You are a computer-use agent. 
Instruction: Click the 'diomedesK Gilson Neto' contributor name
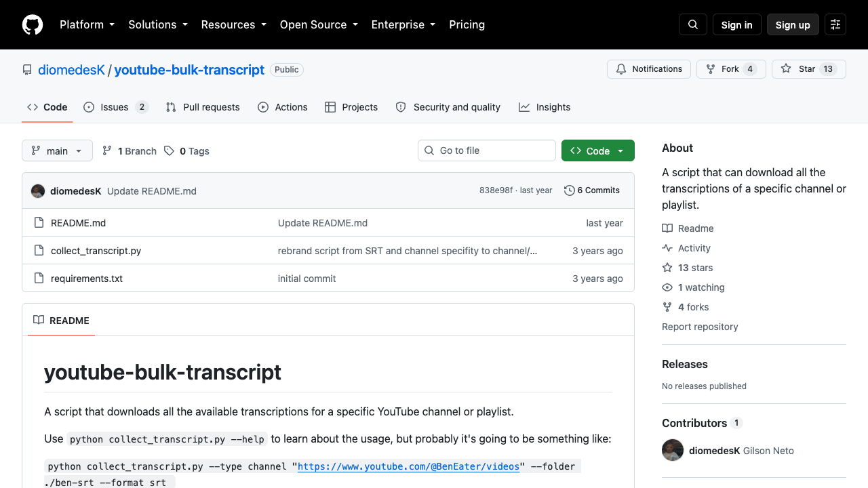(741, 451)
